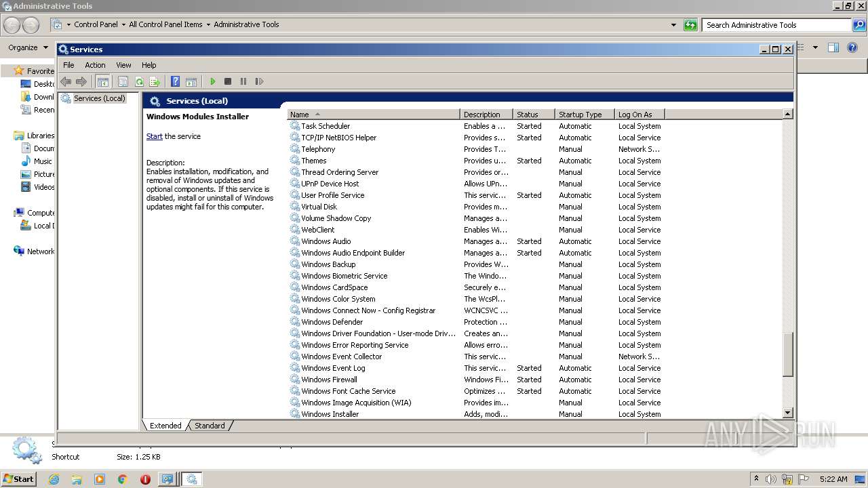This screenshot has width=868, height=488.
Task: Click the Windows Start button
Action: coord(19,479)
